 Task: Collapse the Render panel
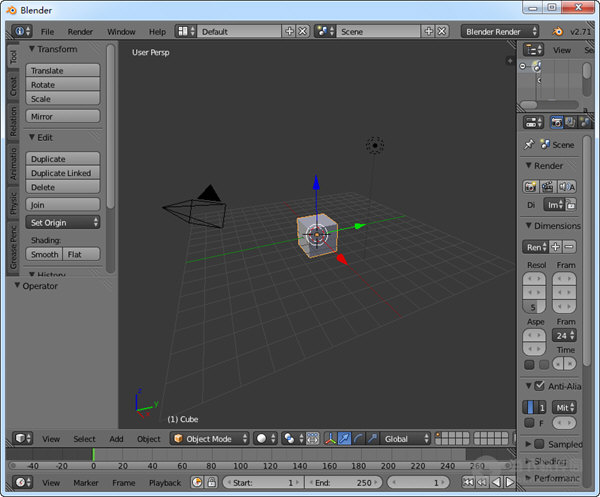pos(529,166)
